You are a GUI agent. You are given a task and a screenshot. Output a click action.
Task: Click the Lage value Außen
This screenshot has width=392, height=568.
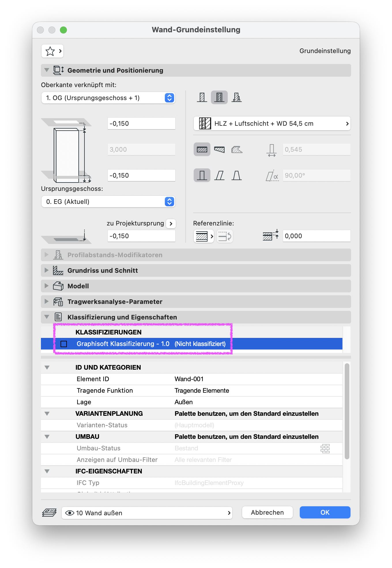tap(184, 402)
